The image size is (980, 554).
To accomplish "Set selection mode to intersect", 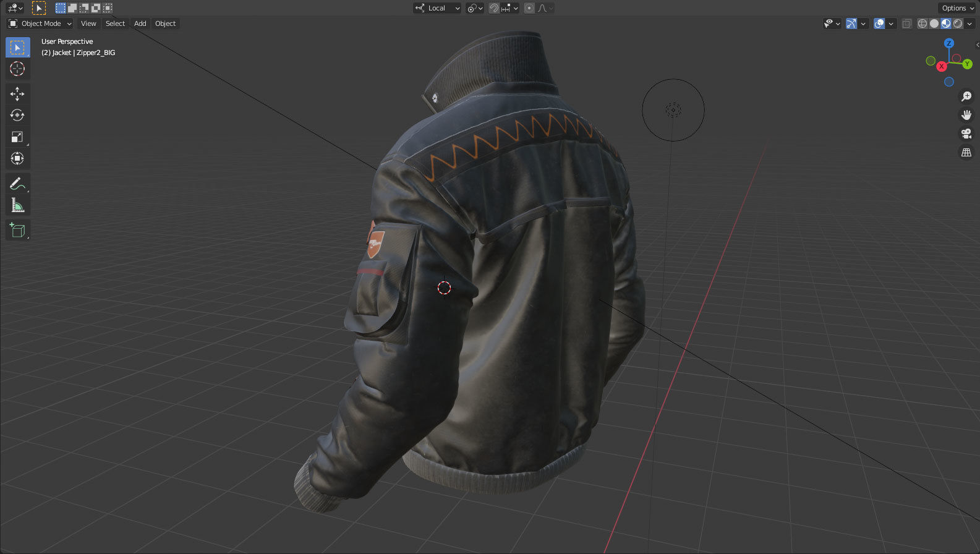I will tap(108, 8).
